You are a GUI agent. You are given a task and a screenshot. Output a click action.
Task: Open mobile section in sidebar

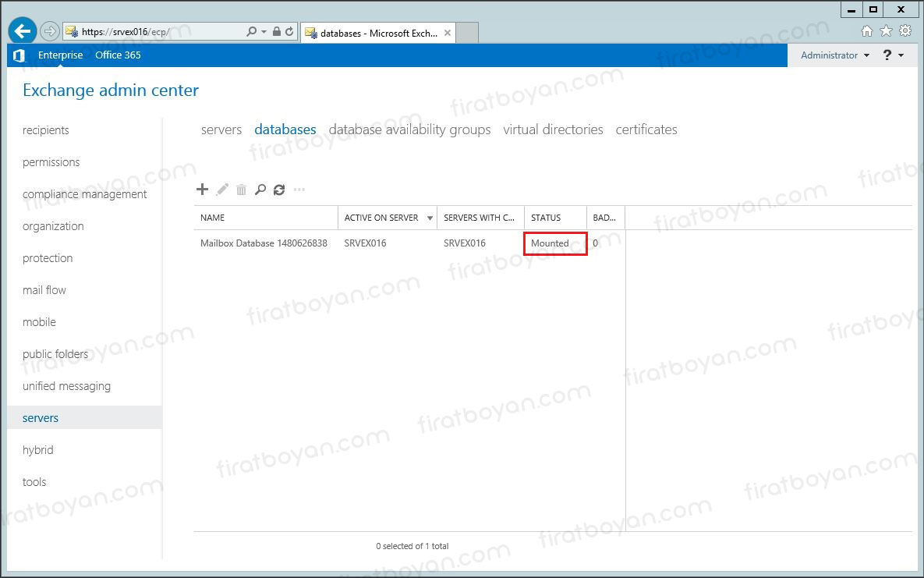click(39, 321)
